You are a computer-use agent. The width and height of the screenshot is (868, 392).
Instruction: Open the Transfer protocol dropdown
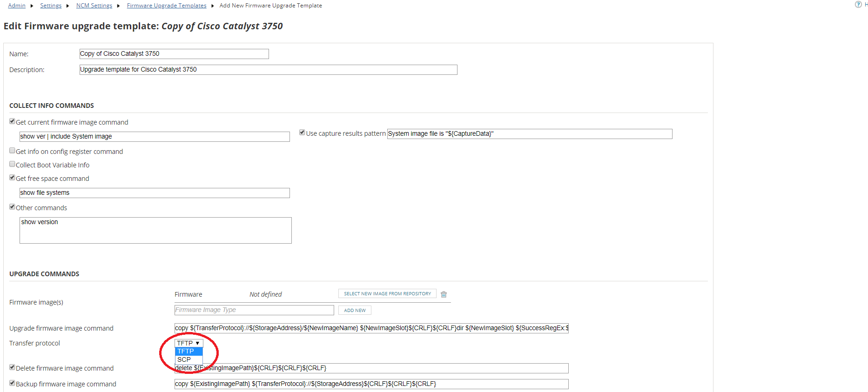pyautogui.click(x=188, y=343)
